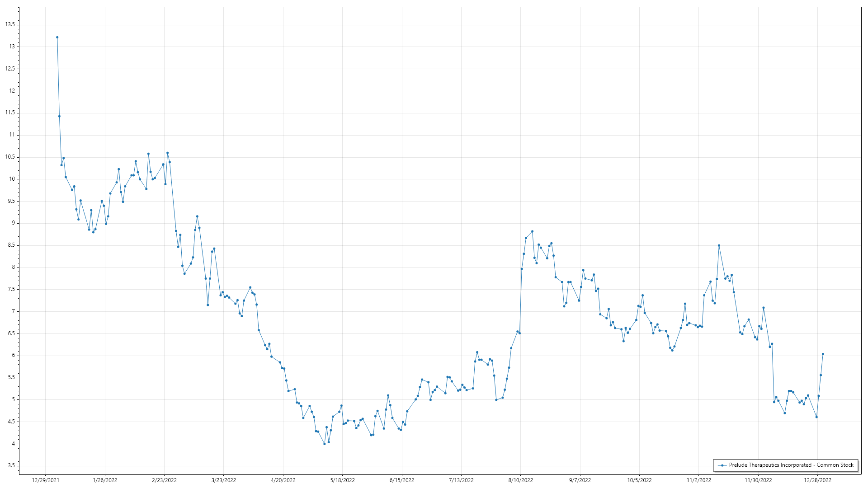Click the 12/28/2022 x-axis date label
868x488 pixels.
point(817,480)
